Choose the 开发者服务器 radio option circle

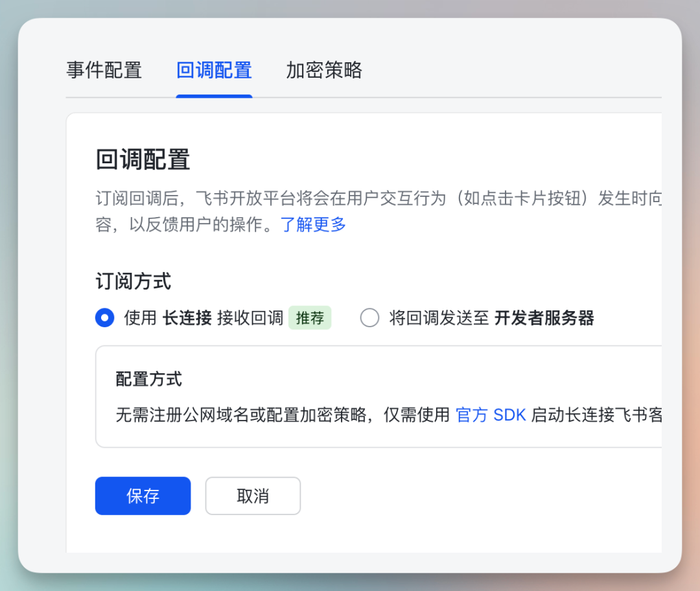click(369, 318)
